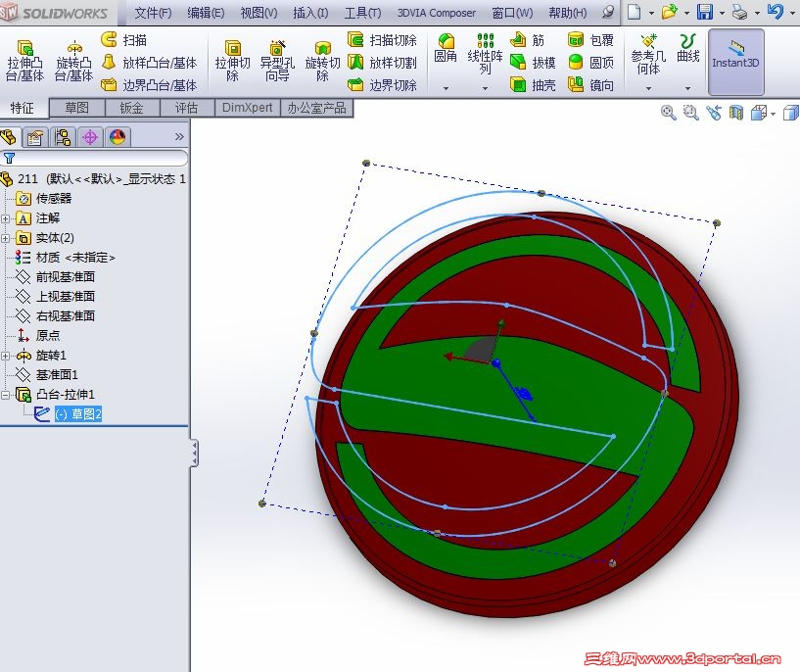Screen dimensions: 800x672
Task: Click the Reference Geometry (参考几何体) tool
Action: 648,54
